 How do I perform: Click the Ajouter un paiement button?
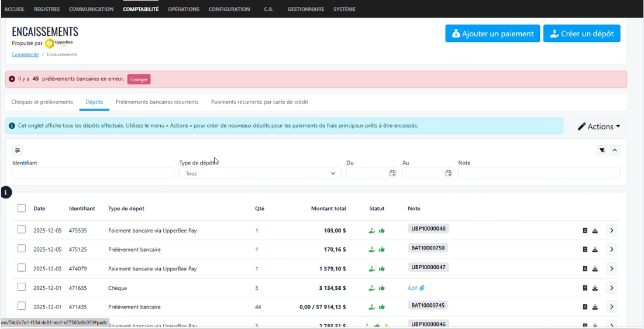pyautogui.click(x=493, y=34)
